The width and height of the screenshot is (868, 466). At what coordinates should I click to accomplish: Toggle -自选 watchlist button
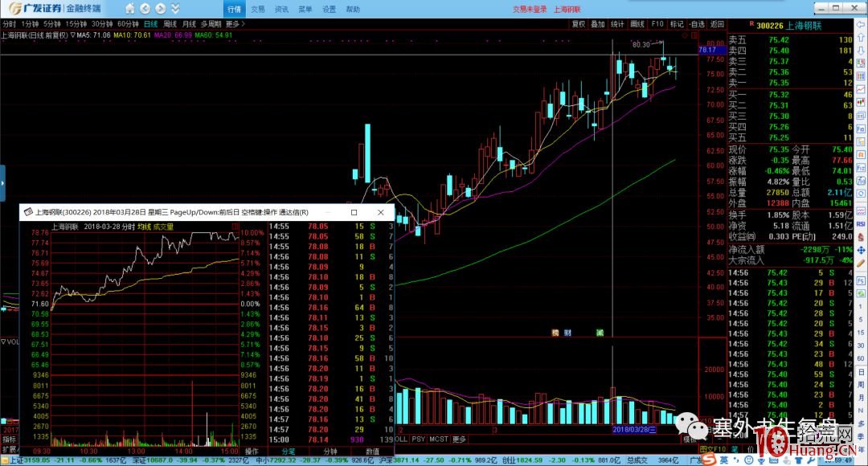[x=698, y=24]
